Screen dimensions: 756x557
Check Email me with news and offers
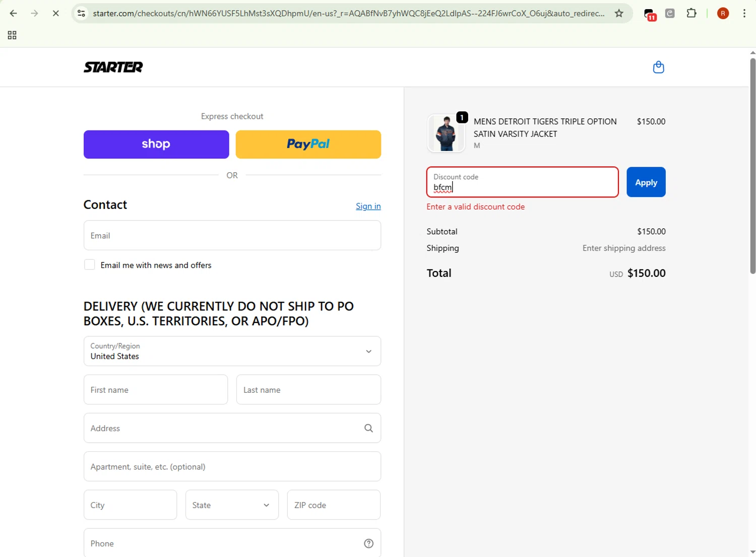pos(90,265)
